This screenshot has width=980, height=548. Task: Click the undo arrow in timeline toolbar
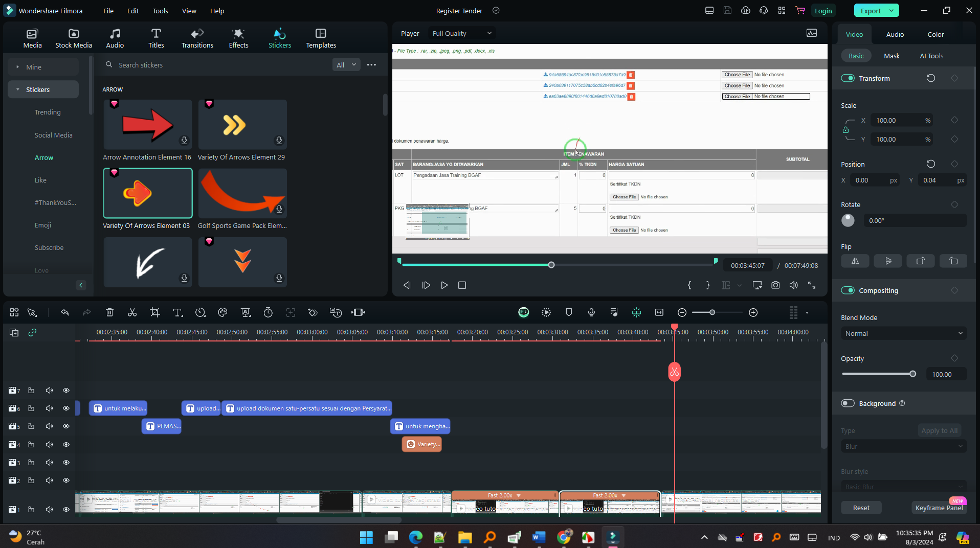click(x=64, y=312)
